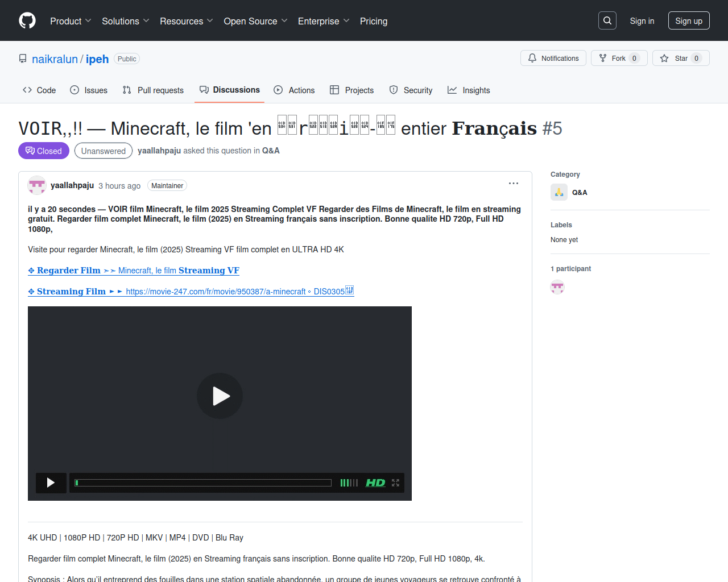Click the Q&A category name in sidebar
The height and width of the screenshot is (582, 728).
click(x=580, y=193)
